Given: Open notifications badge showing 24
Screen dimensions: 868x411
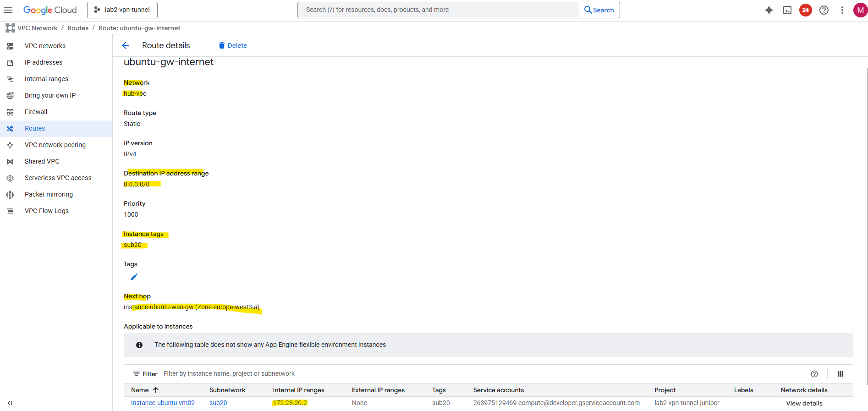Looking at the screenshot, I should pos(806,10).
